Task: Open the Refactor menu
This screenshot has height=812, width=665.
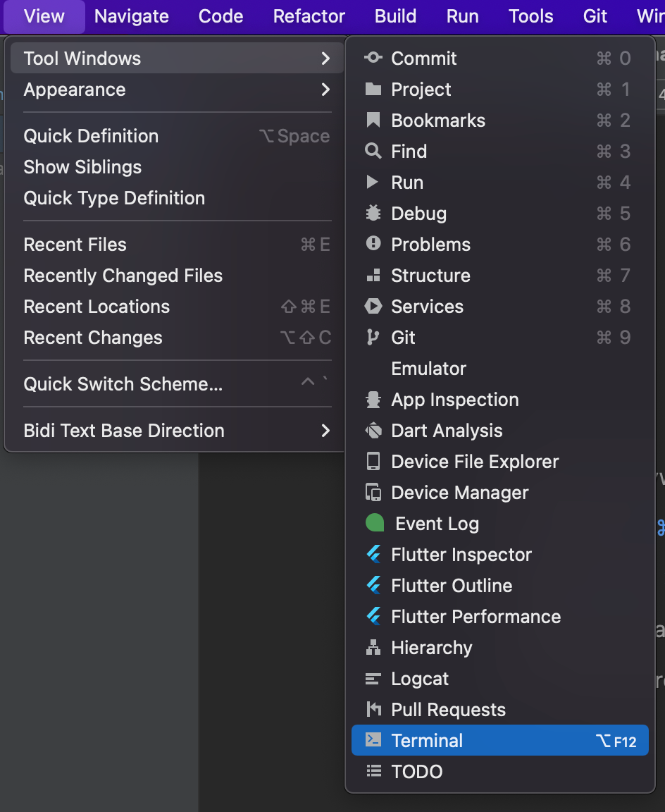Action: [x=309, y=16]
